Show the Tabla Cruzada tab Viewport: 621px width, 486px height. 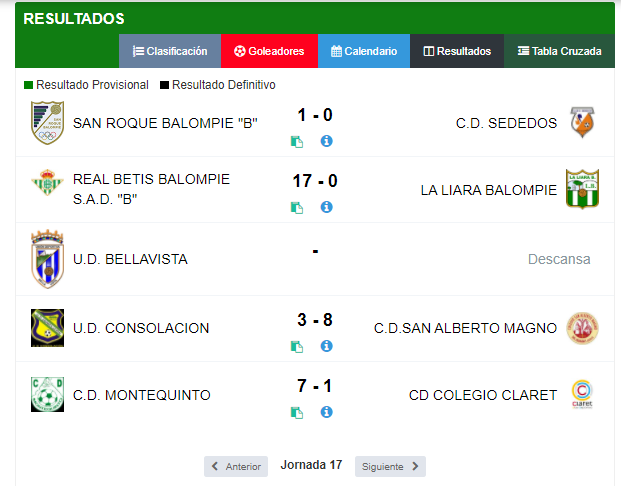[x=559, y=51]
